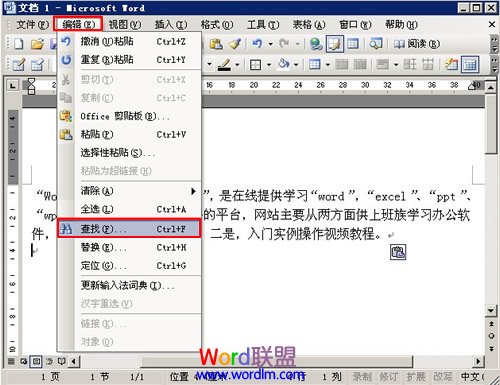Click Insert Table icon on standard toolbar

[353, 44]
